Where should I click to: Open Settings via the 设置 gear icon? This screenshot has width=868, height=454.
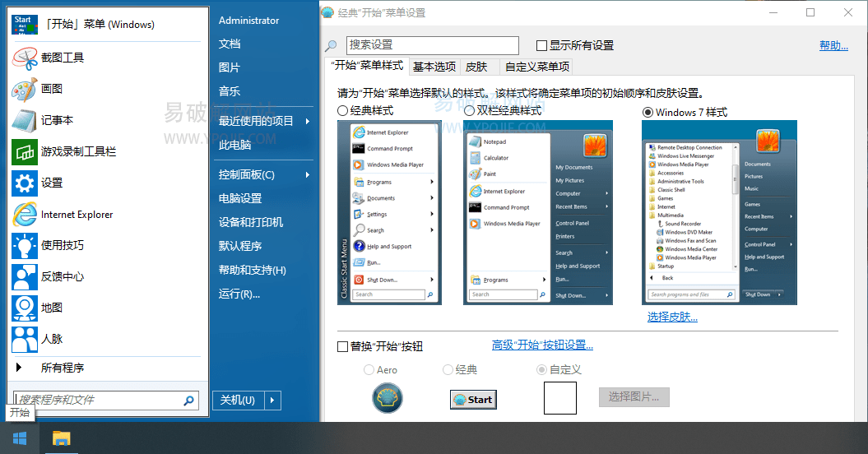(25, 183)
